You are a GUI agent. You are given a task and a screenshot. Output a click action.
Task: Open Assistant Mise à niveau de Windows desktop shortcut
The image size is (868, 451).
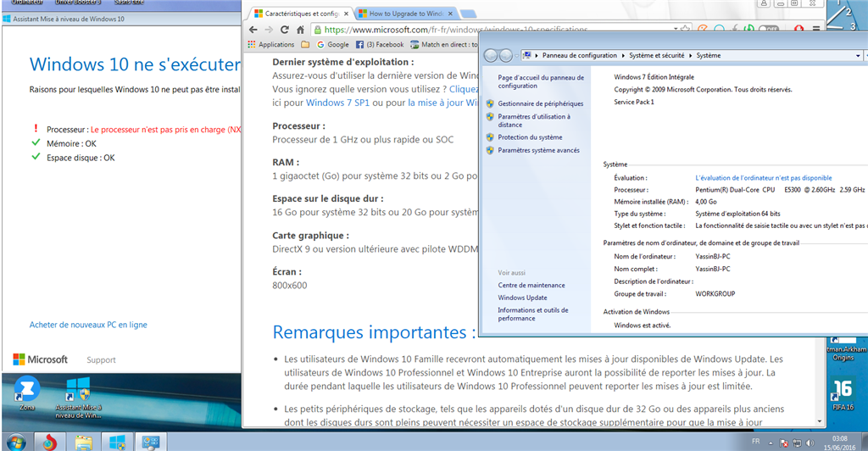click(x=78, y=398)
